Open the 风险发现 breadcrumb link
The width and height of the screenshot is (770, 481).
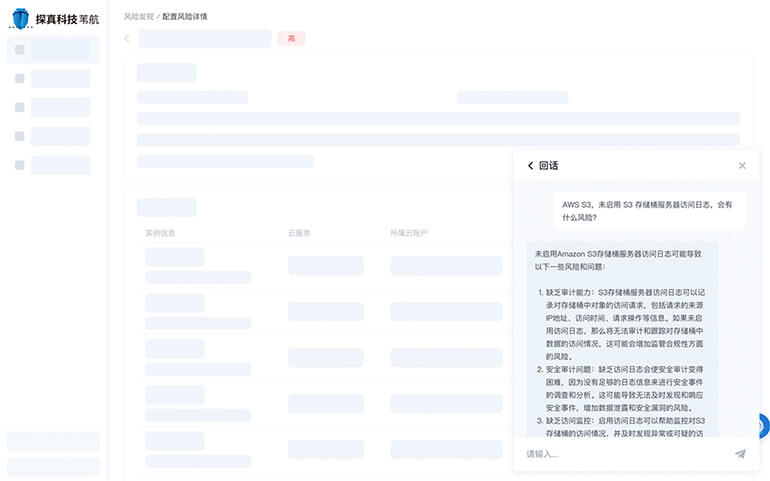139,16
